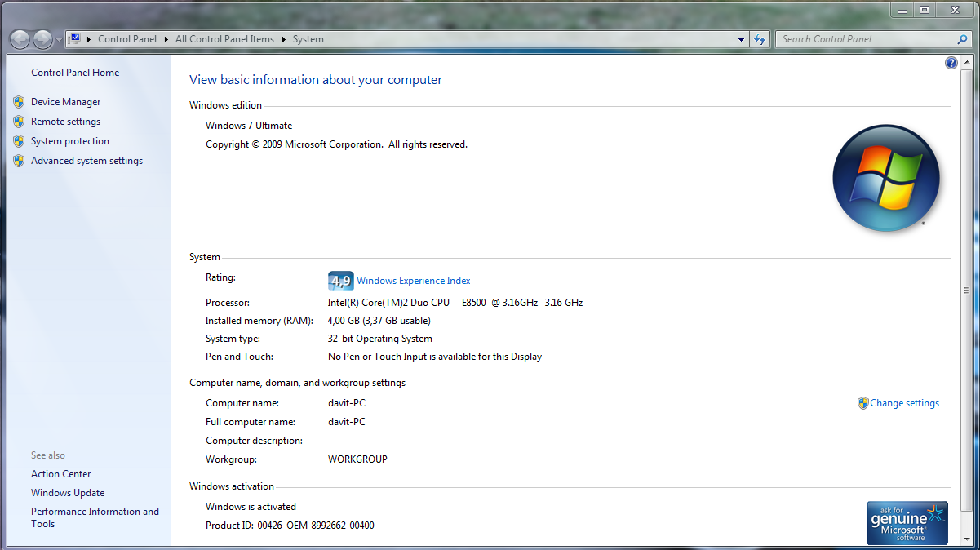The width and height of the screenshot is (980, 550).
Task: Click the Forward navigation arrow button
Action: point(42,39)
